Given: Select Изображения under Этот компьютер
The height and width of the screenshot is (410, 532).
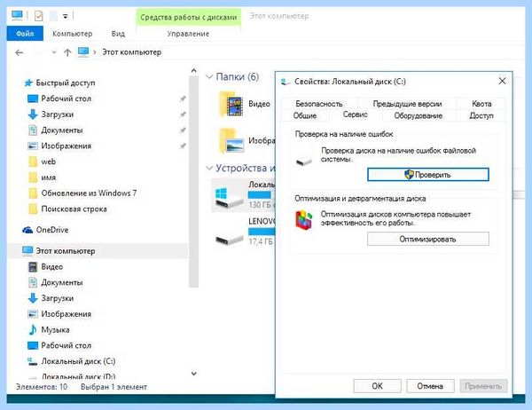Looking at the screenshot, I should click(66, 314).
